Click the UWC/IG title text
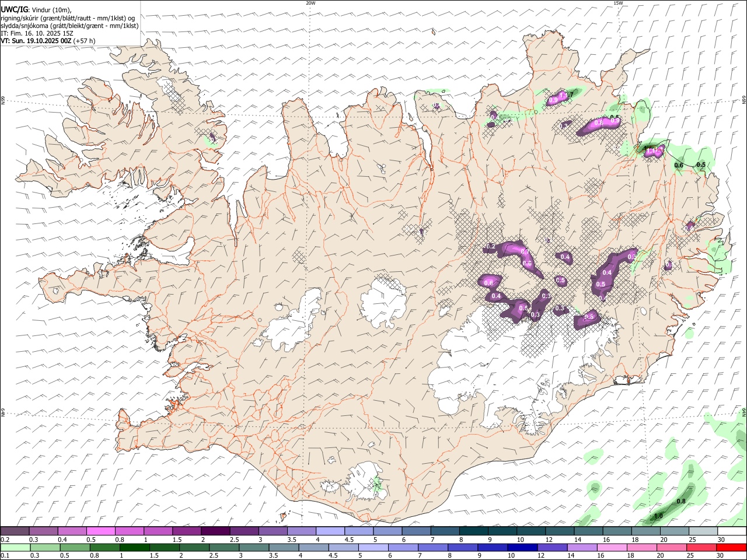 [x=14, y=10]
